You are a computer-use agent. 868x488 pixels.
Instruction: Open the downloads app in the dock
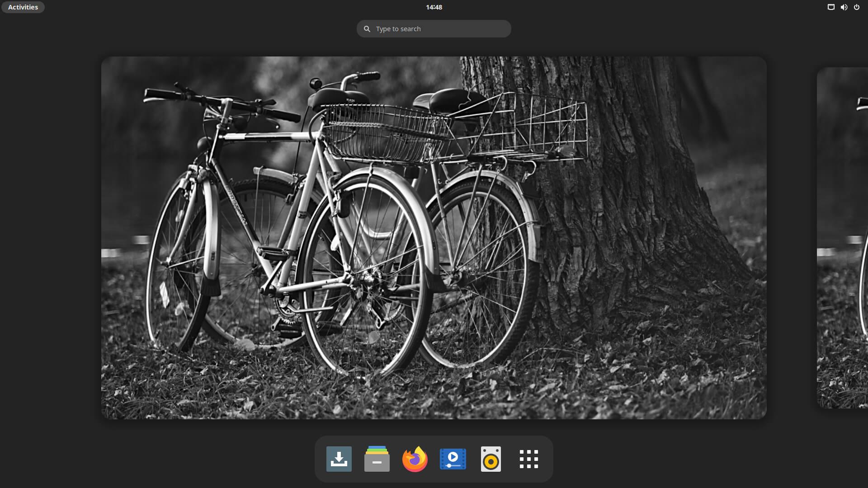(339, 459)
